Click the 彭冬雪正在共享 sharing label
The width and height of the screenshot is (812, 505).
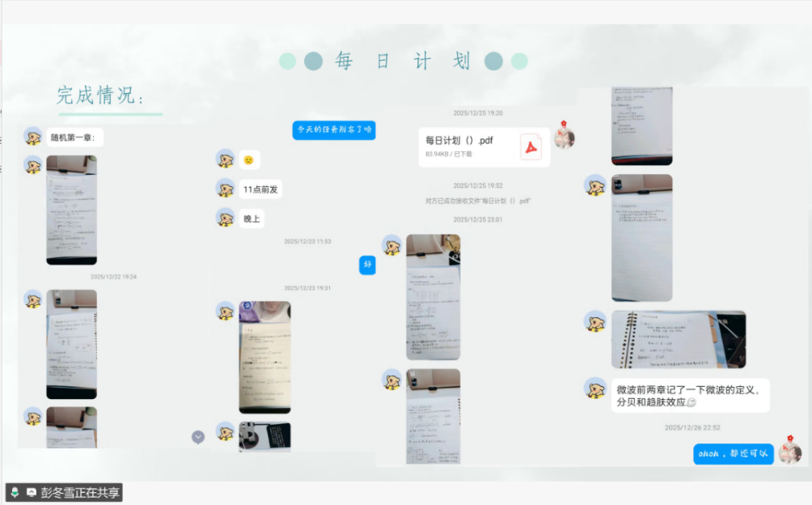(79, 492)
